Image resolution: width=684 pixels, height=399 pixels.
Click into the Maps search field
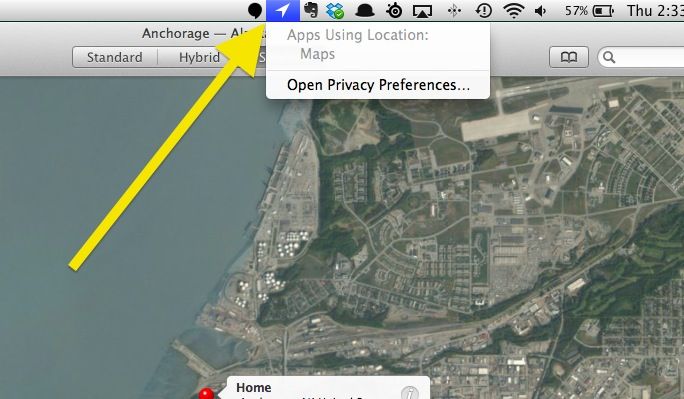point(640,57)
